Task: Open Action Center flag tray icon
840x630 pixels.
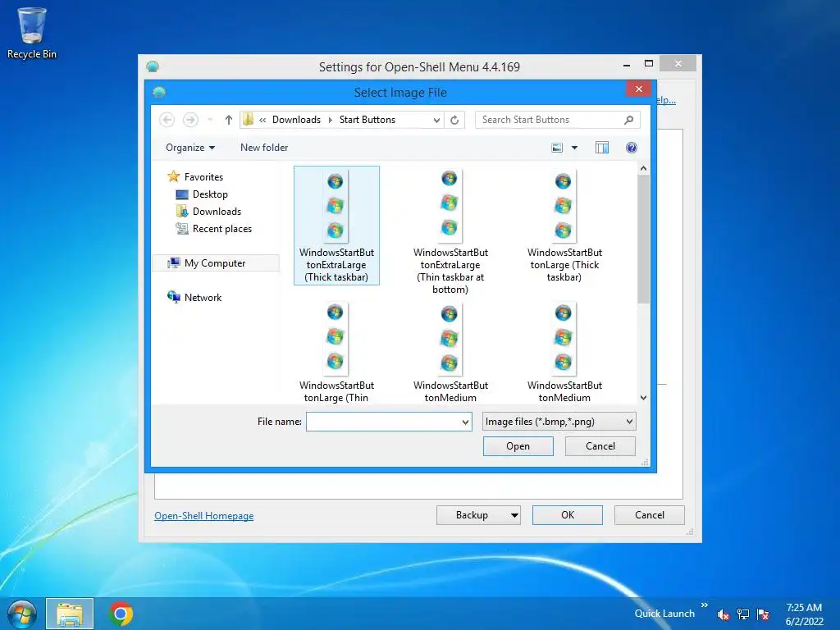Action: tap(763, 614)
